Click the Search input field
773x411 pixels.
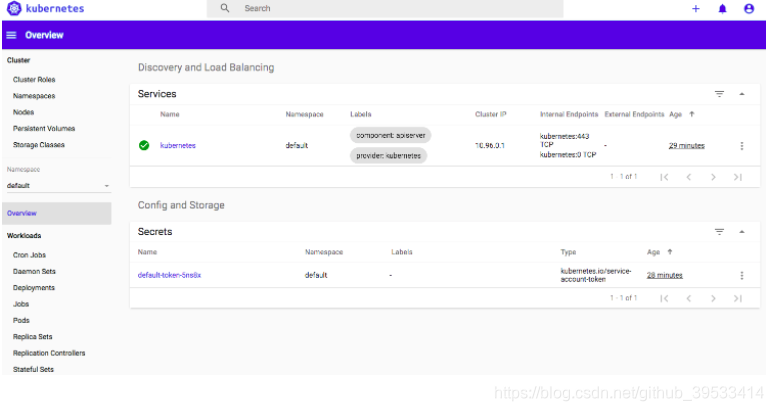click(x=385, y=8)
